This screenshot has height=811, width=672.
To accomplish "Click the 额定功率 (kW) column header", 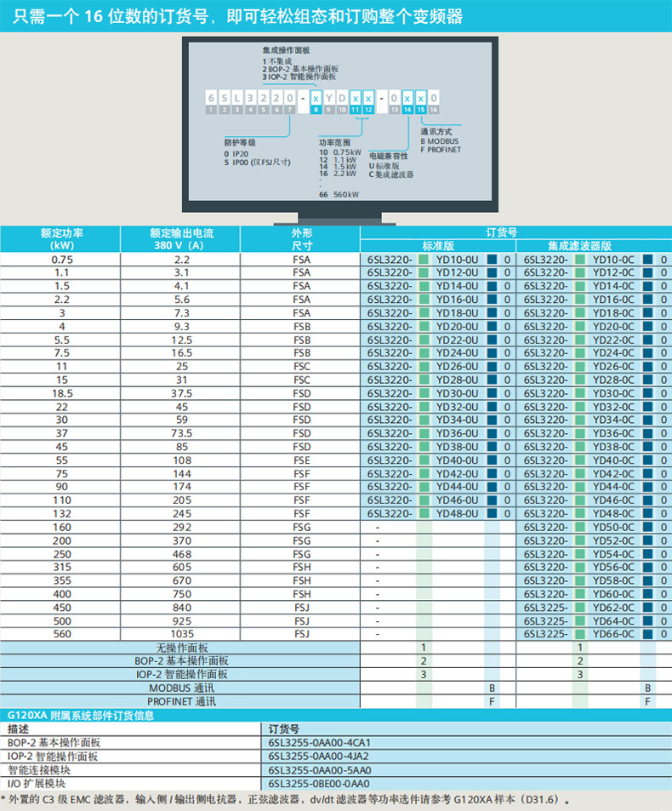I will (60, 238).
